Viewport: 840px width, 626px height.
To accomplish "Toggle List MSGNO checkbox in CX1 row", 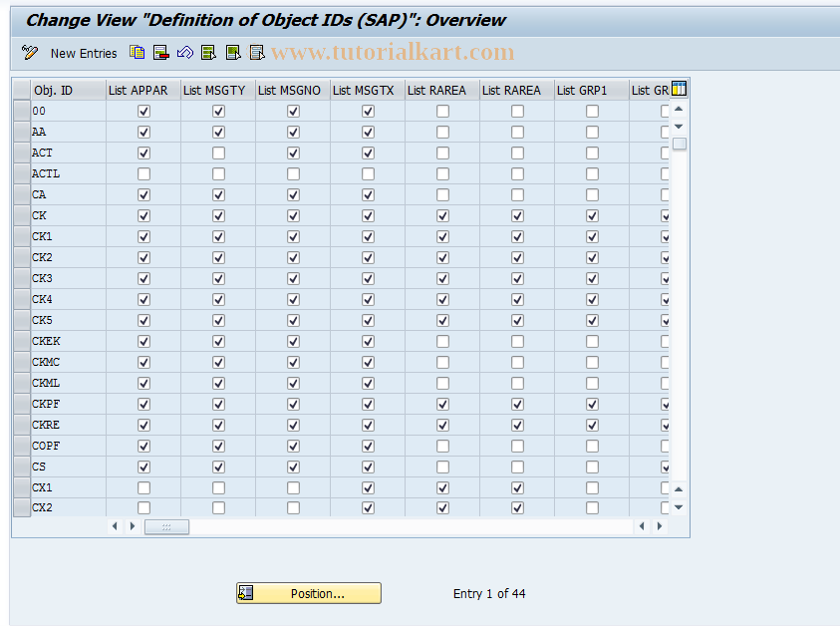I will (x=293, y=488).
